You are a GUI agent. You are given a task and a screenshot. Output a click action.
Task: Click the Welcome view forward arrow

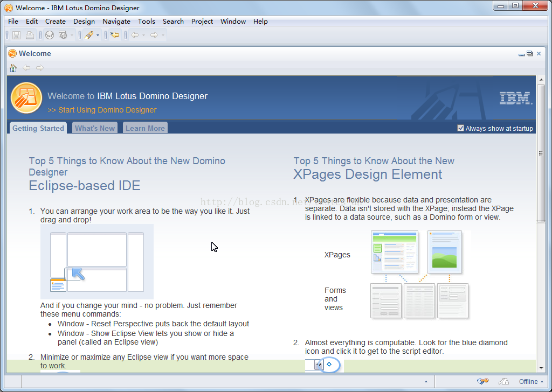click(x=40, y=68)
